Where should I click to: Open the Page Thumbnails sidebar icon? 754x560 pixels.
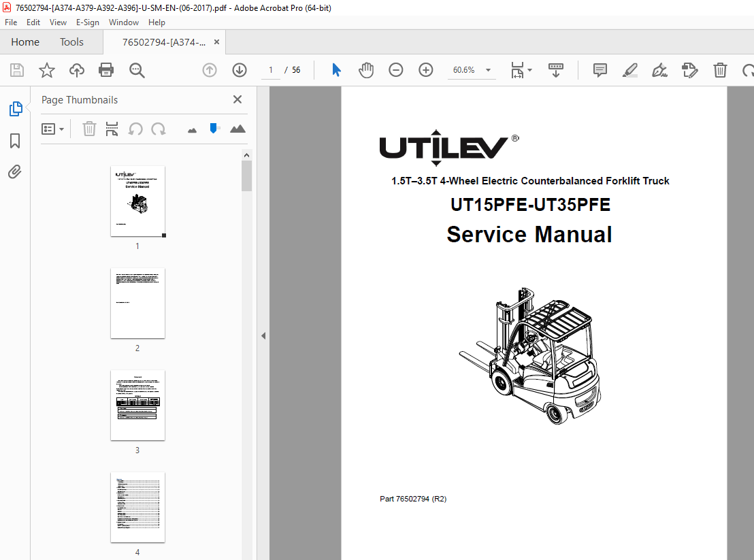16,109
